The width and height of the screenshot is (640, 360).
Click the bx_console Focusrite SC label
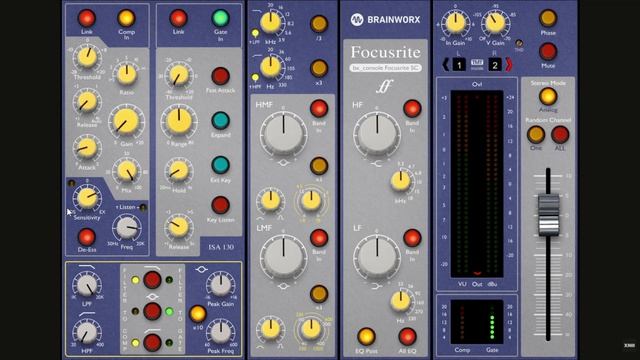pyautogui.click(x=386, y=68)
